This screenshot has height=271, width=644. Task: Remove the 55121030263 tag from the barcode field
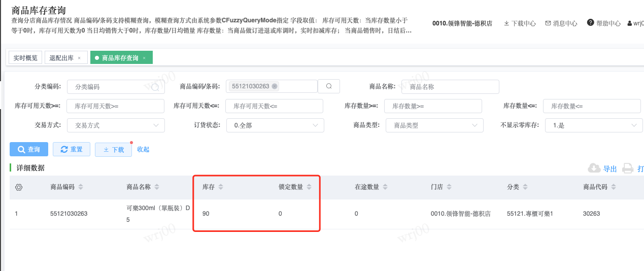pyautogui.click(x=275, y=86)
